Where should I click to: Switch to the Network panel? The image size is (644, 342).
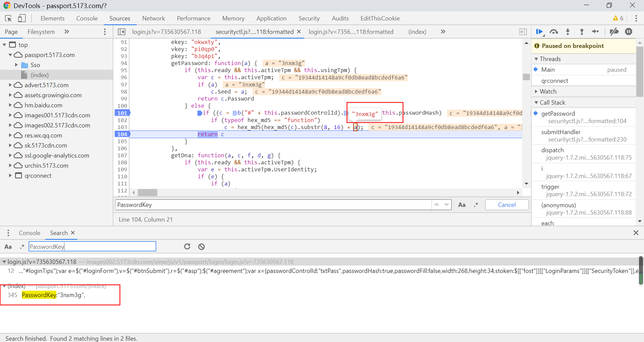point(154,18)
